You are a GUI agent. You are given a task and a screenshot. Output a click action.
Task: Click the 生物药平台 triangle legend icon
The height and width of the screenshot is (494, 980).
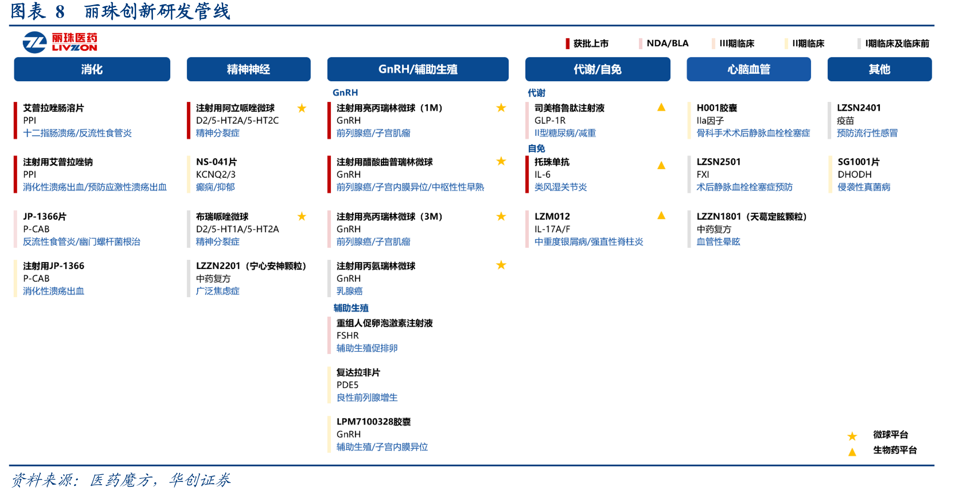point(852,452)
